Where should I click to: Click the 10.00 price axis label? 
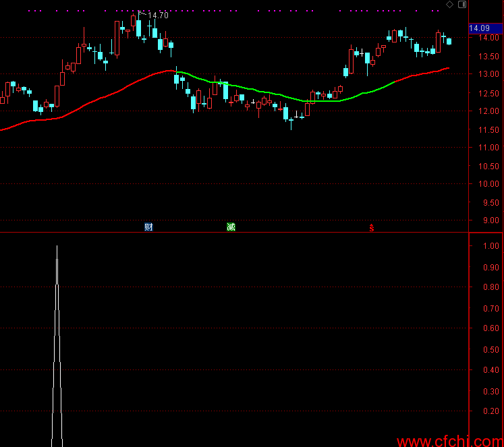click(488, 184)
